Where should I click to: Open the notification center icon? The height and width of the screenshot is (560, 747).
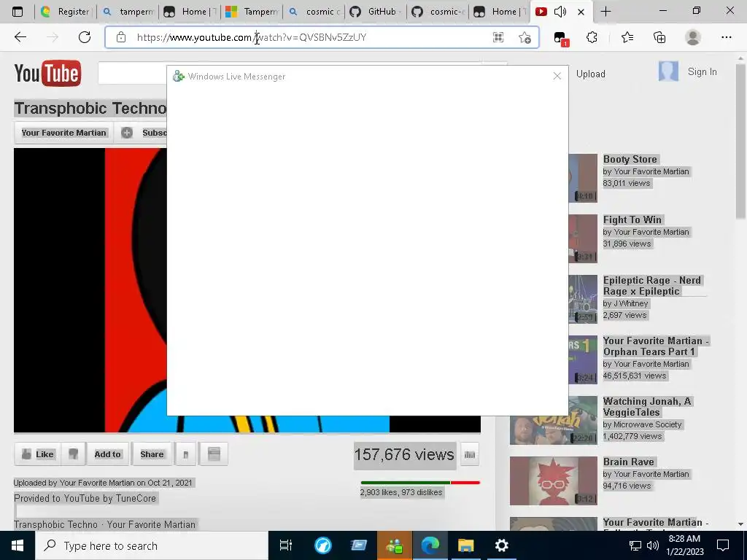coord(723,545)
